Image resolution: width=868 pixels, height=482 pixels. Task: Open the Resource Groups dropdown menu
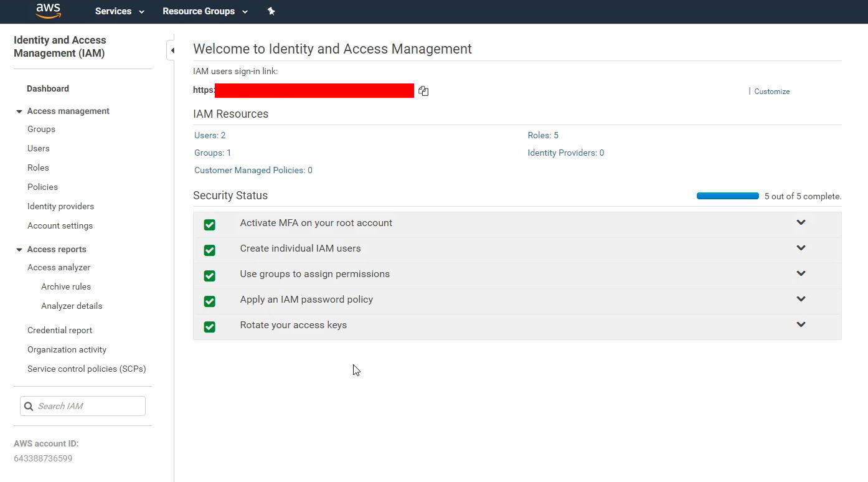[x=205, y=11]
